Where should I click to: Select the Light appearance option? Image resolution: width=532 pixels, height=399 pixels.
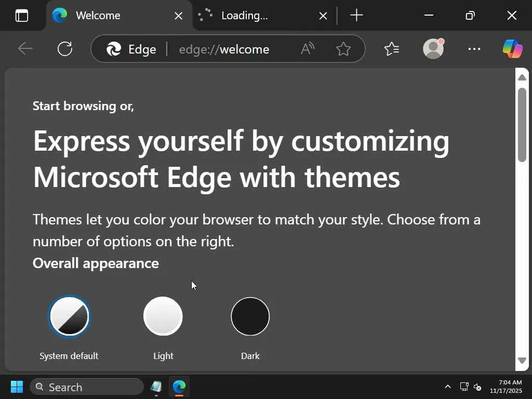[163, 316]
